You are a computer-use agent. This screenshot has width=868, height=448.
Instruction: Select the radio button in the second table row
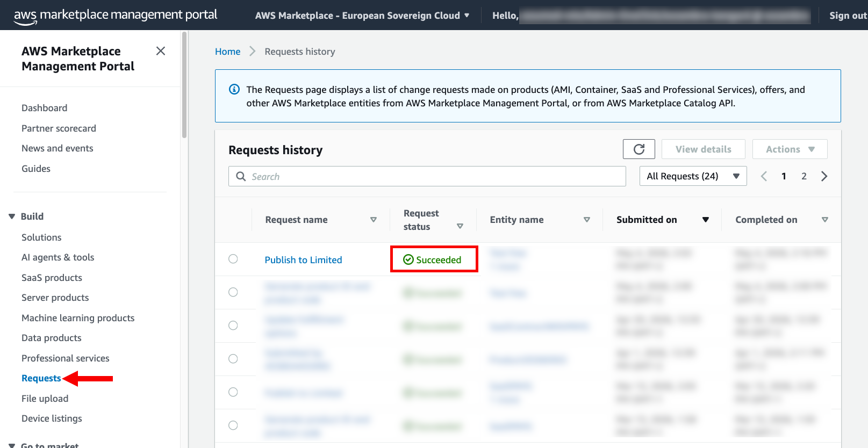pyautogui.click(x=233, y=292)
